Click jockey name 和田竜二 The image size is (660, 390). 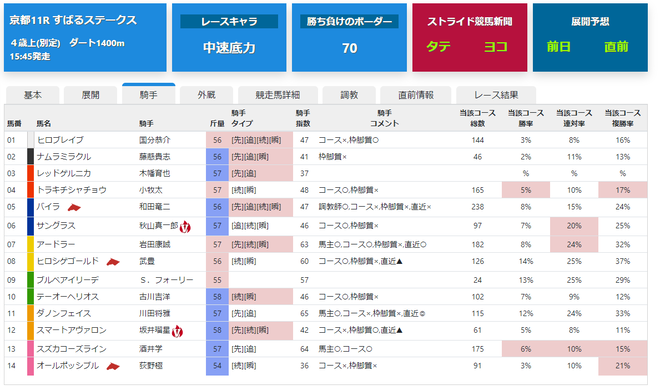[x=154, y=207]
